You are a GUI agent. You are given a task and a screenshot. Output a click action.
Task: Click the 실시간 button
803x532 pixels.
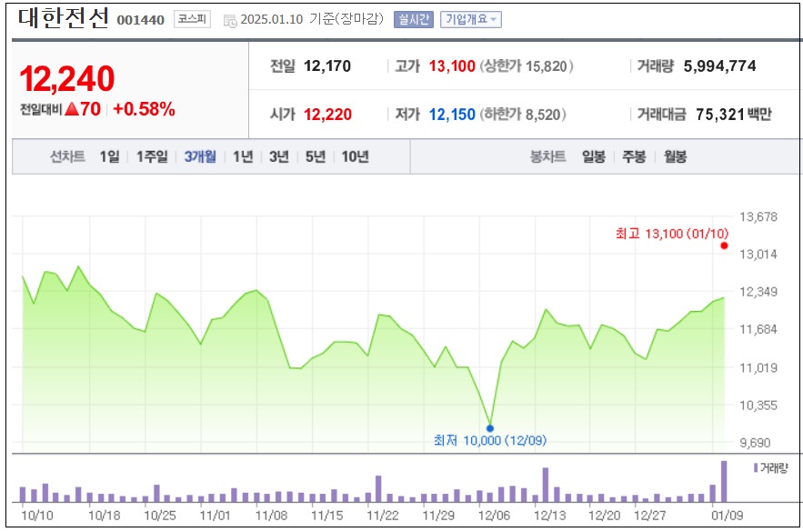click(x=414, y=19)
